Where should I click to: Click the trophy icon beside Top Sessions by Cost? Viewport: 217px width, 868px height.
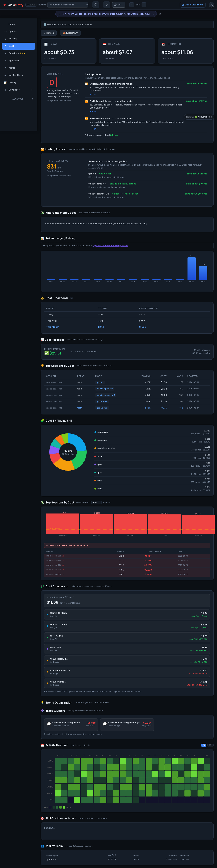tap(42, 366)
